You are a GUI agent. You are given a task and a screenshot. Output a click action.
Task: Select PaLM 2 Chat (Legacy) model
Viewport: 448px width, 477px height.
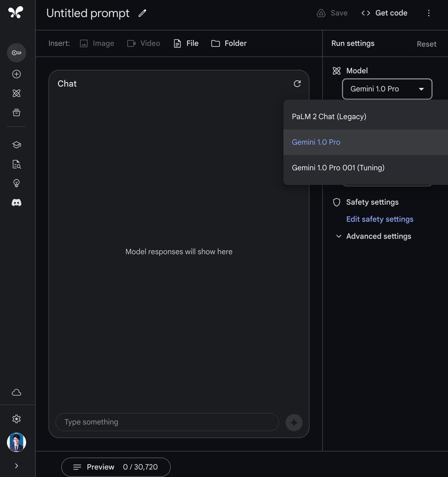click(365, 117)
